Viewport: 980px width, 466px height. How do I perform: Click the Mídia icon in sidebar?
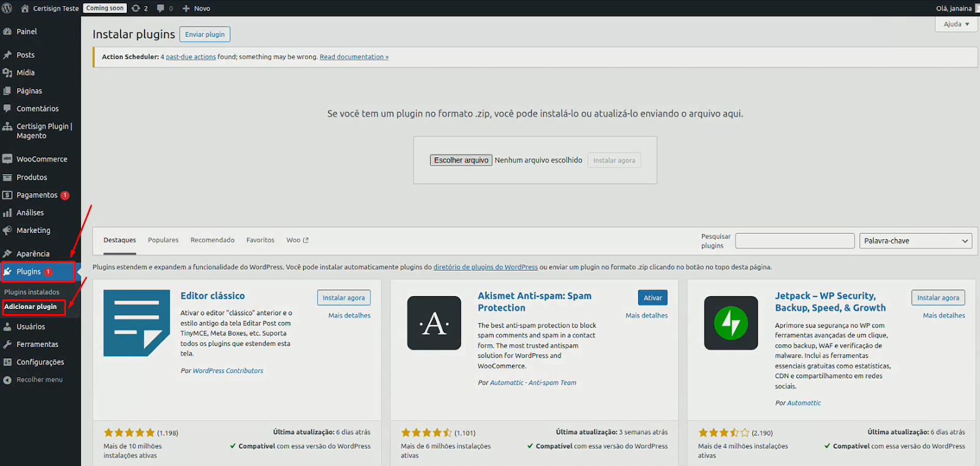click(7, 72)
